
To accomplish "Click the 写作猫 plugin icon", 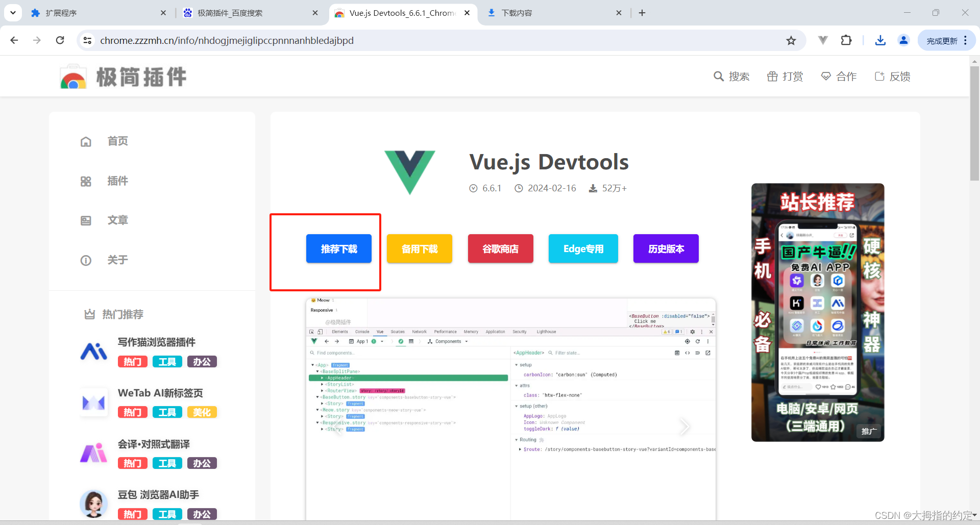I will pos(94,352).
